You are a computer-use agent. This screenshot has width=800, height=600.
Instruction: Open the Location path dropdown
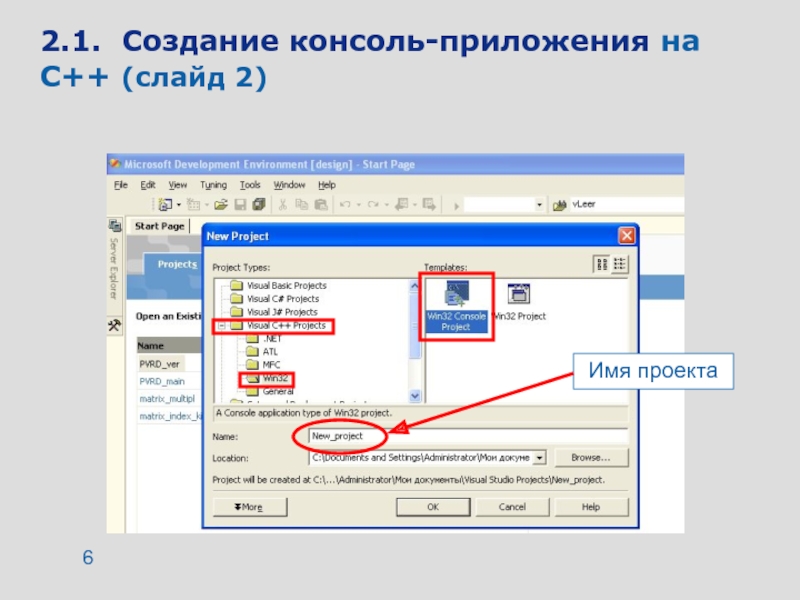tap(539, 458)
